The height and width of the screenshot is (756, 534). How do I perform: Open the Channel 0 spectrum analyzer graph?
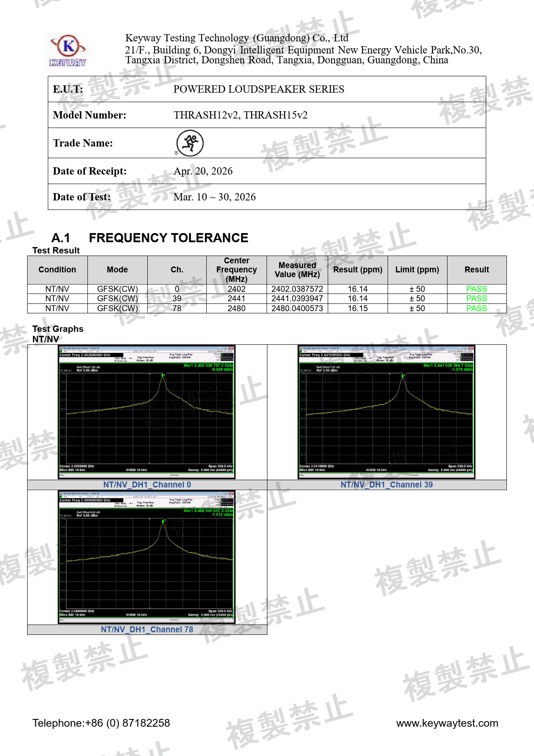[147, 412]
